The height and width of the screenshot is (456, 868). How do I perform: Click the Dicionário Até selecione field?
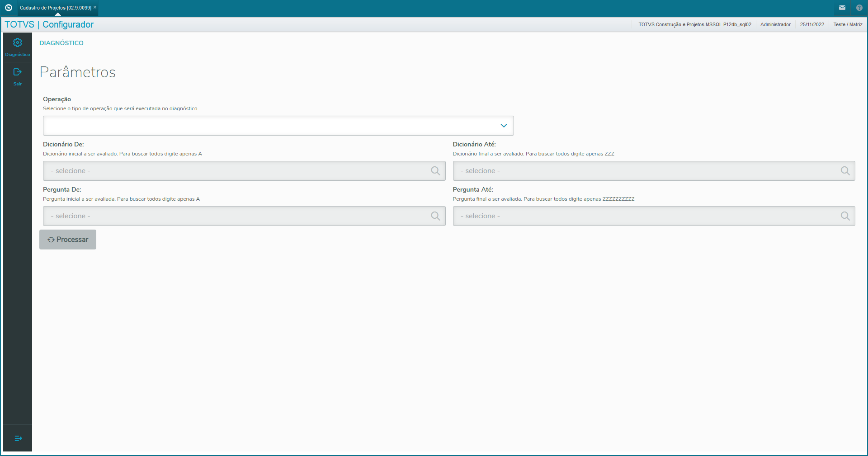coord(654,171)
